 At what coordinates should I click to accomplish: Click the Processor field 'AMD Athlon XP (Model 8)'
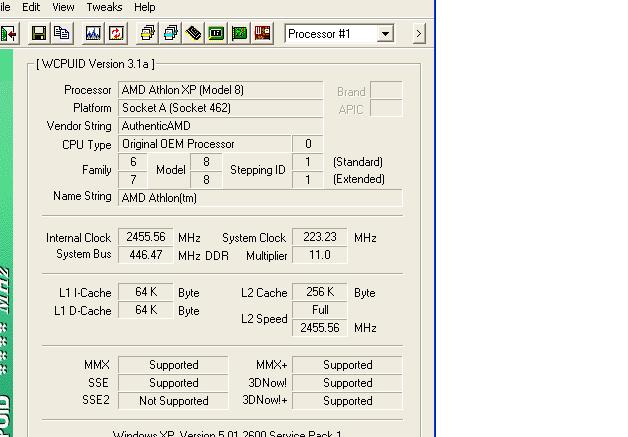point(220,90)
